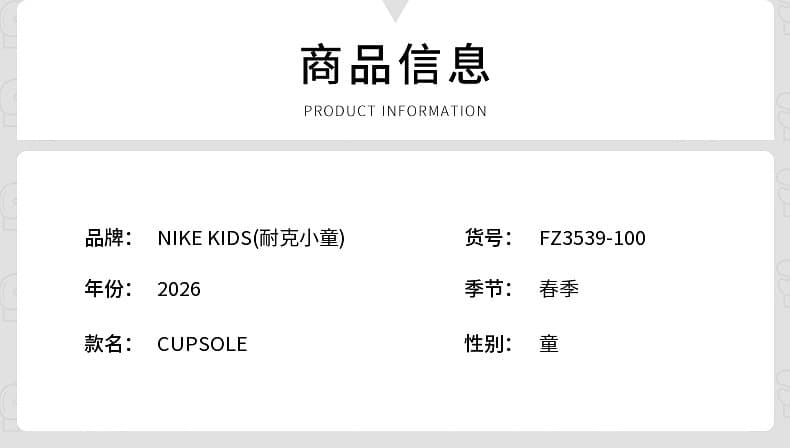Click the 春季 season value

559,289
